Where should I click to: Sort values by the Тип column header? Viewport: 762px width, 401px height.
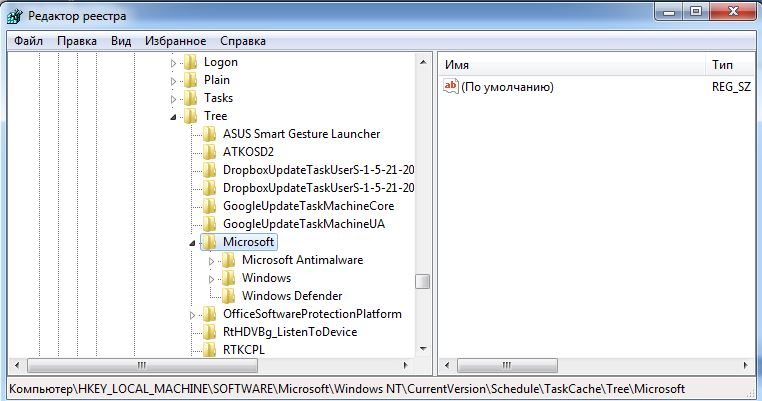[730, 65]
